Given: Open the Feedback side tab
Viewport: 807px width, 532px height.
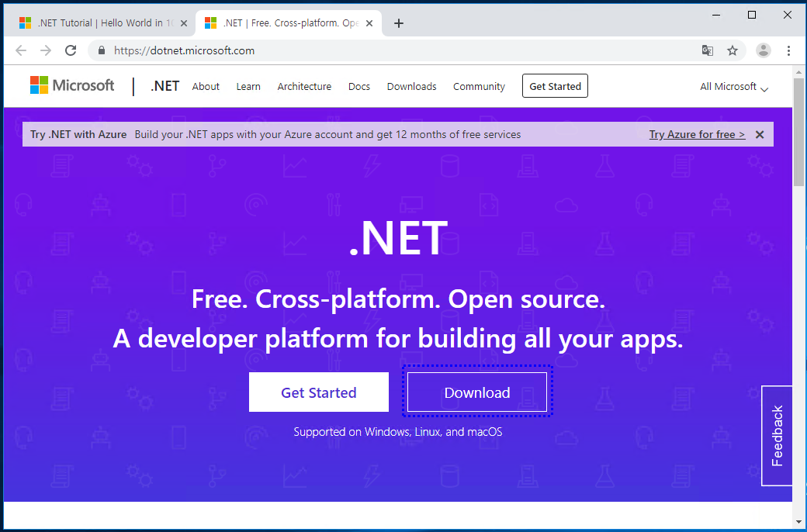Looking at the screenshot, I should 777,435.
